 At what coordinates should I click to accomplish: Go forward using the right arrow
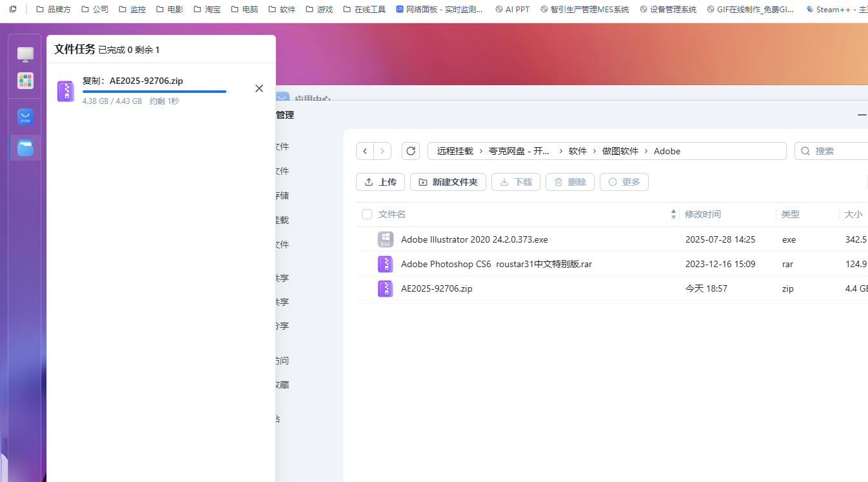[382, 151]
